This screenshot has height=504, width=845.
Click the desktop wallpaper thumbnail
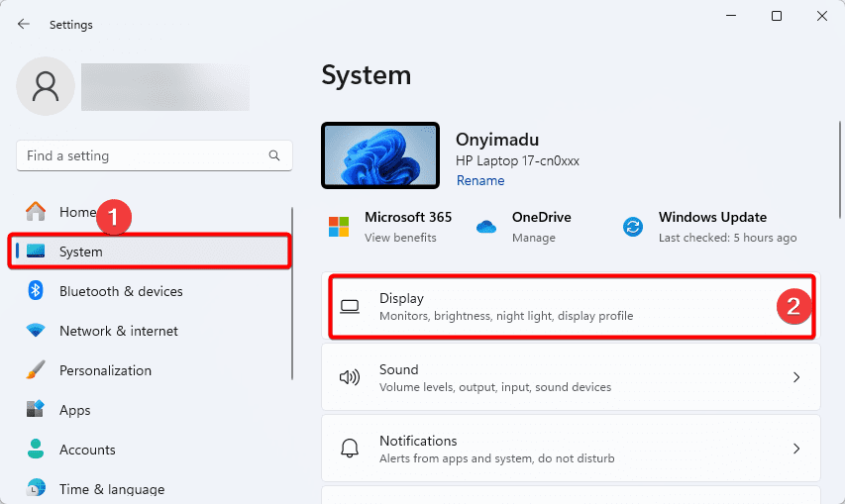tap(380, 155)
